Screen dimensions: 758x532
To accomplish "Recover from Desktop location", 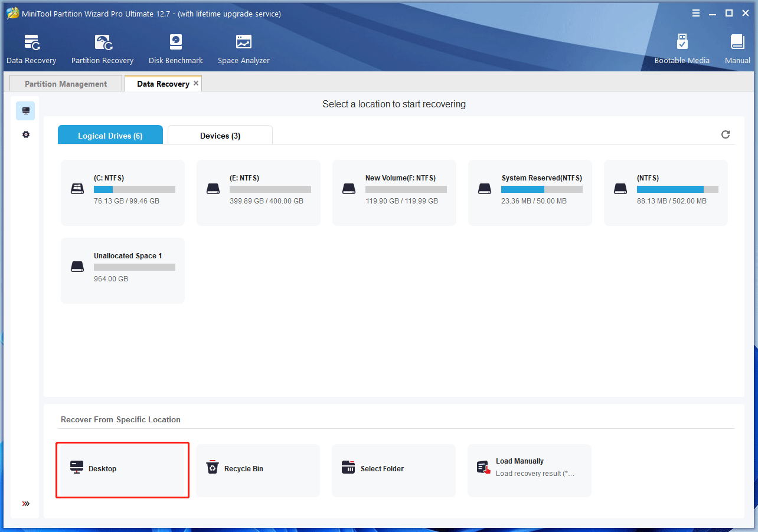I will 122,470.
